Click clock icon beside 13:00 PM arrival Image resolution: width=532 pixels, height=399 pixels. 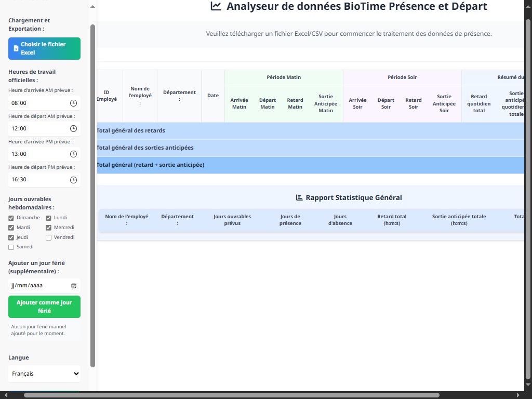click(x=73, y=154)
